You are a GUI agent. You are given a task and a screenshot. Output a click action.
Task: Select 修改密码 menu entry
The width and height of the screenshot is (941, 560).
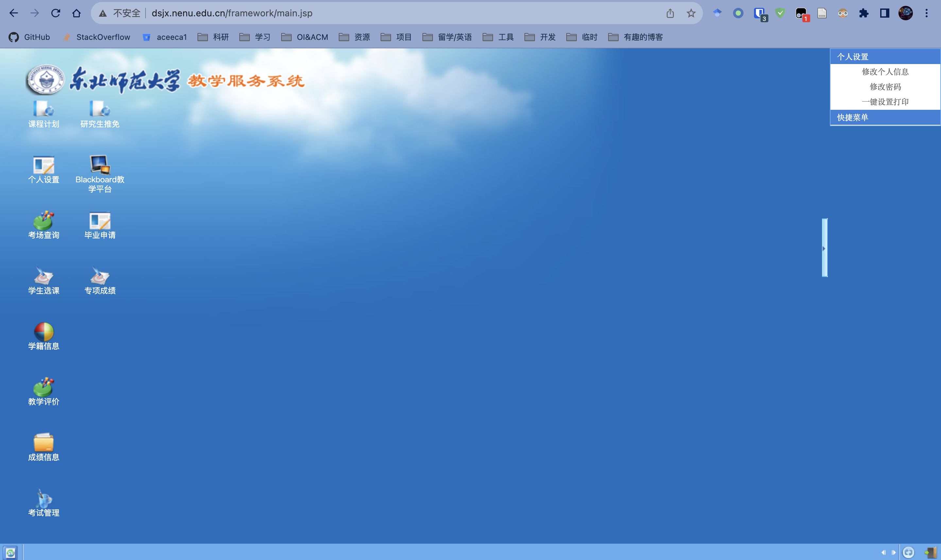(x=885, y=87)
